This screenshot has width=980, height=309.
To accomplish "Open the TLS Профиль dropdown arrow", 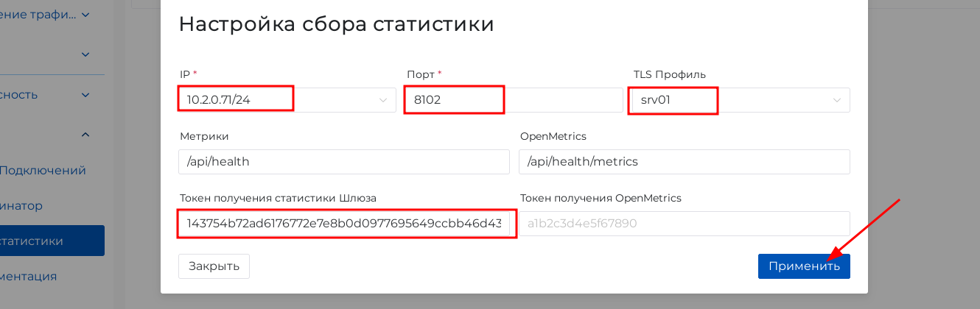I will 837,100.
